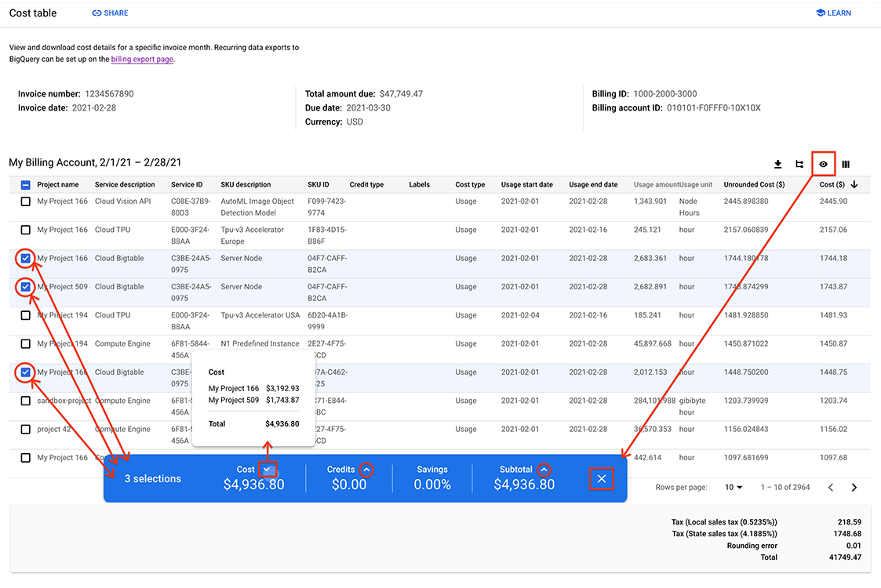This screenshot has height=588, width=881.
Task: Click the Savings 0.00% value
Action: pyautogui.click(x=432, y=484)
